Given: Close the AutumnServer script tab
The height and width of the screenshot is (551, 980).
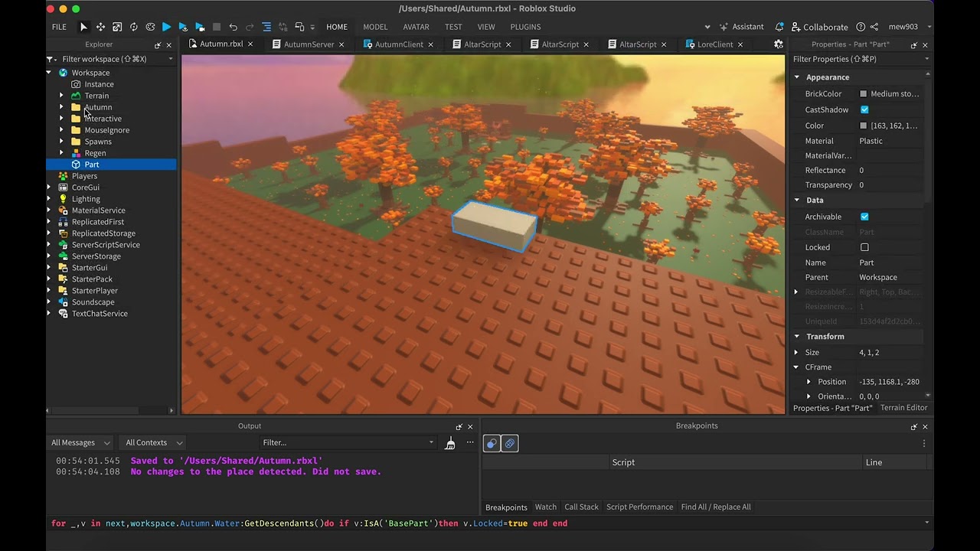Looking at the screenshot, I should coord(341,44).
